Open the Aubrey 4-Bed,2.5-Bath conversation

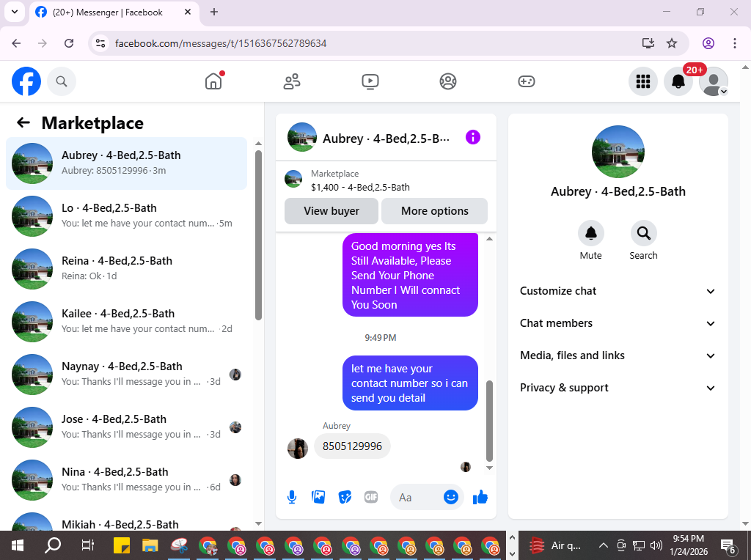(x=126, y=163)
